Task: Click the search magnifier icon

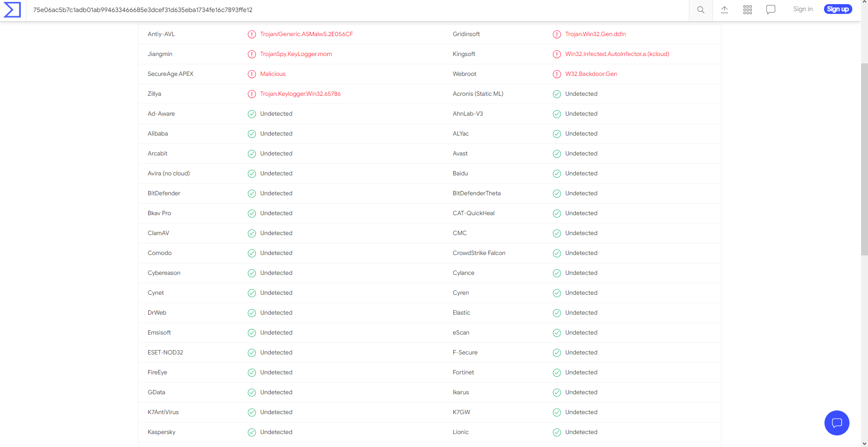Action: (701, 10)
